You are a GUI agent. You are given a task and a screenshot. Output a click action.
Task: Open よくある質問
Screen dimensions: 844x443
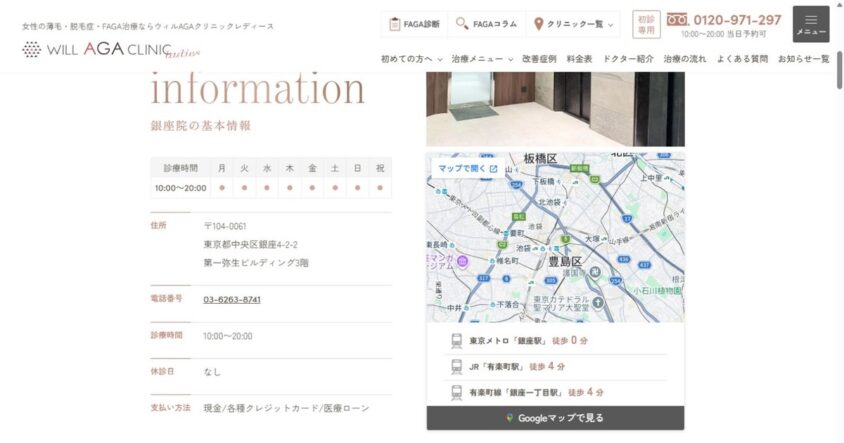pyautogui.click(x=742, y=59)
